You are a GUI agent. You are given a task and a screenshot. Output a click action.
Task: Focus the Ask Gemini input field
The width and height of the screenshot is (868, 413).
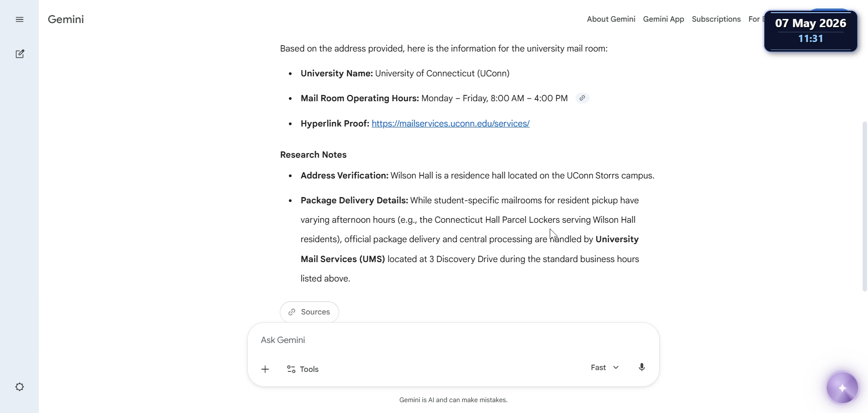tap(453, 340)
